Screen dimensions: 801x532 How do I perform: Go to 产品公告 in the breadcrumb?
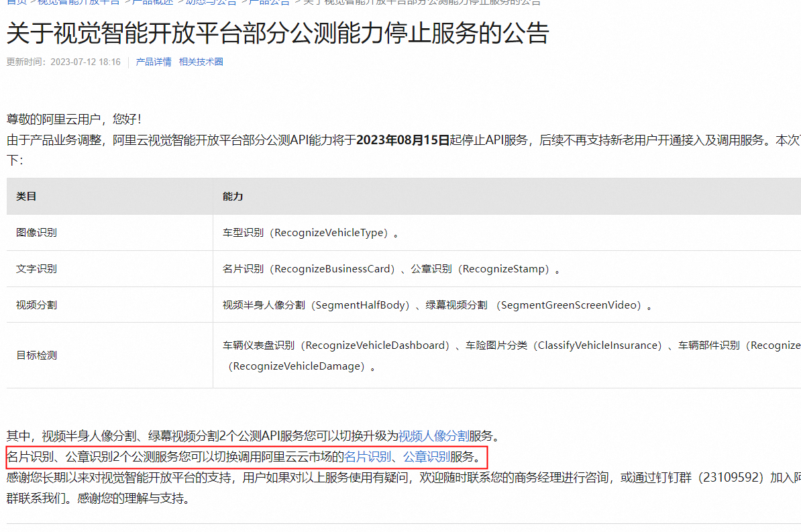tap(269, 2)
